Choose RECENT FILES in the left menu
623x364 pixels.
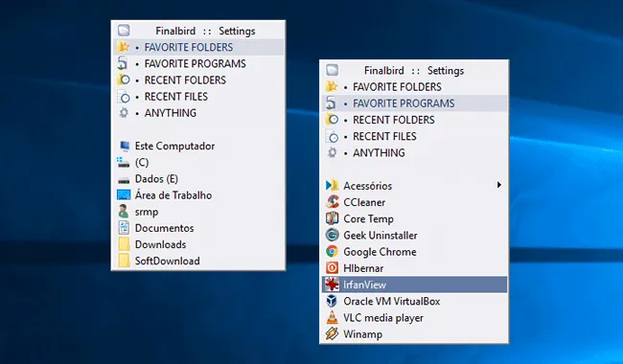coord(198,97)
